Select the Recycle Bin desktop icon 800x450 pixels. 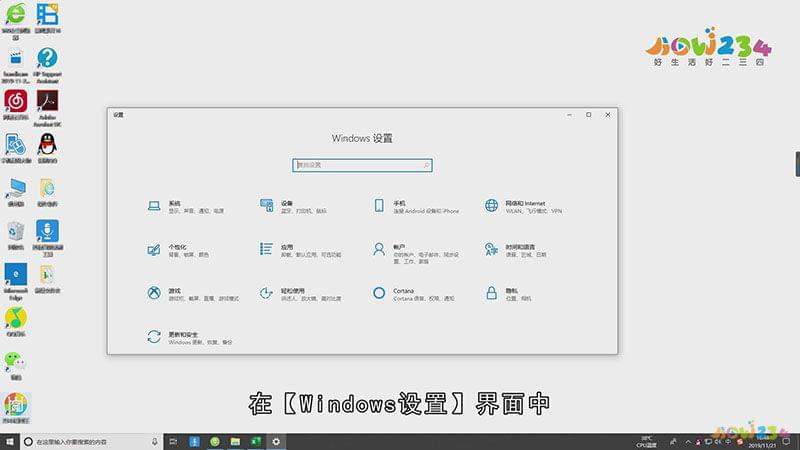tap(16, 236)
